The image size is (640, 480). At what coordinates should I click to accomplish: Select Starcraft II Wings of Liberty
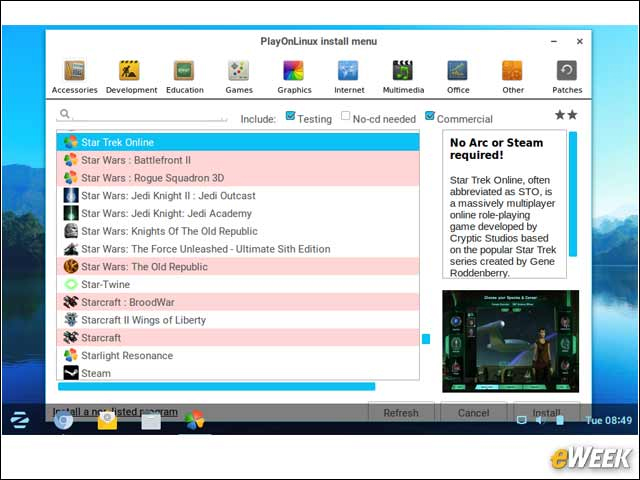(x=238, y=320)
